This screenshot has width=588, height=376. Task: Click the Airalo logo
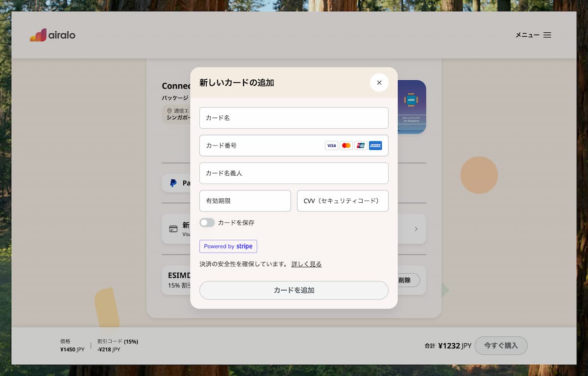52,35
